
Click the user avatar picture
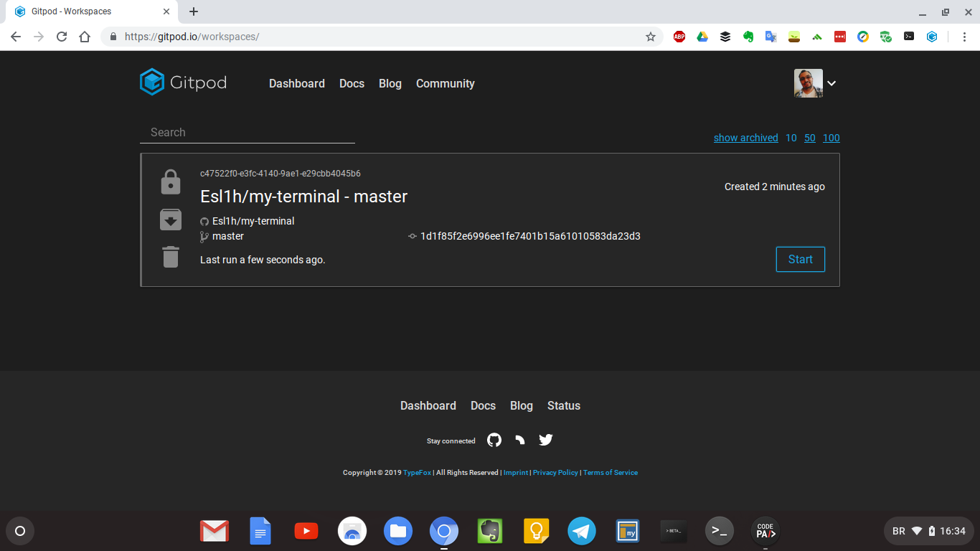point(809,83)
